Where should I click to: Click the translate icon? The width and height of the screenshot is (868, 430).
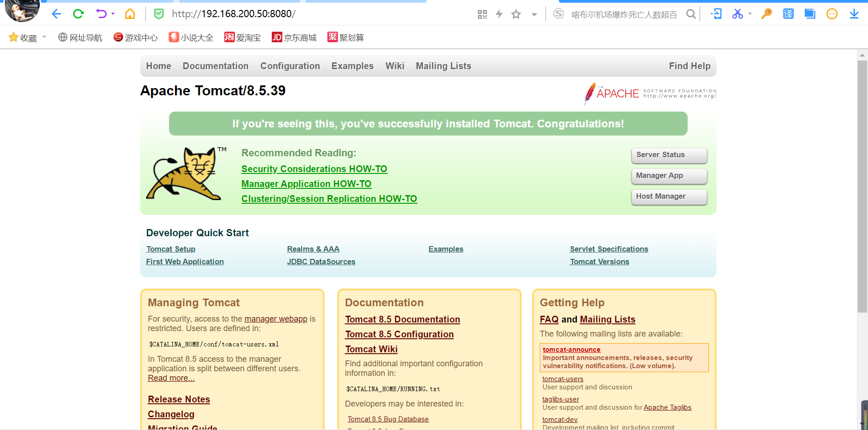tap(788, 14)
